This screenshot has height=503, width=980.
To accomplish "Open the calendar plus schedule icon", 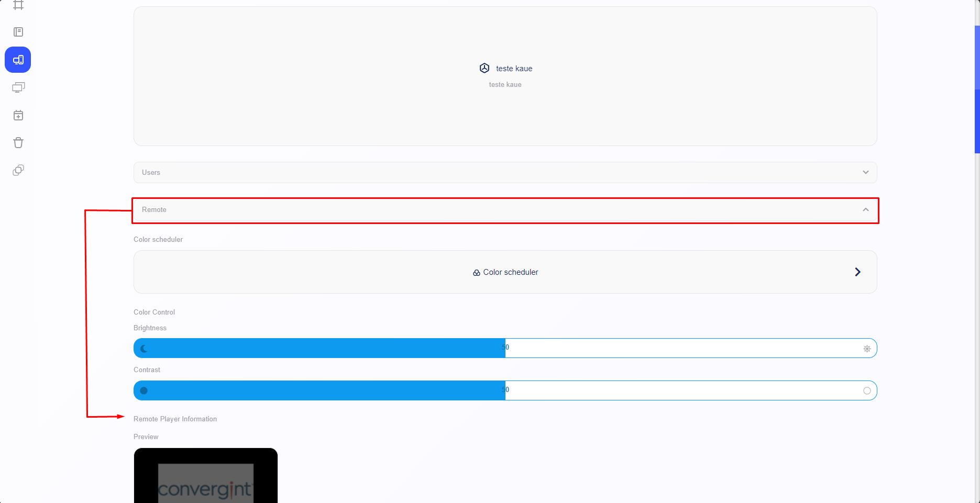I will click(18, 115).
